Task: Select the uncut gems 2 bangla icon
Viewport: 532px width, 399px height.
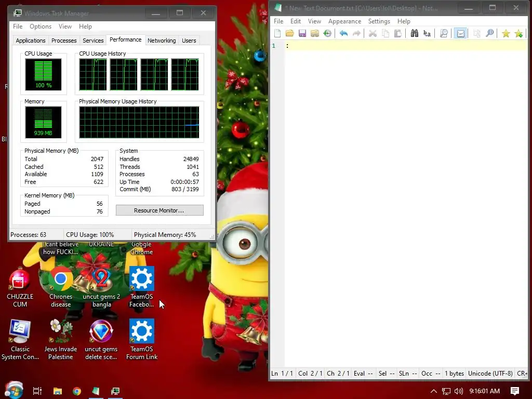Action: click(x=101, y=287)
